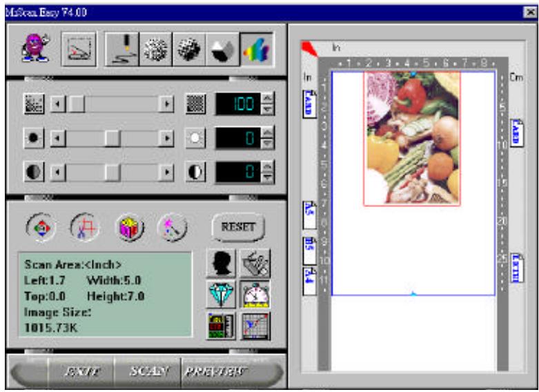Screen dimensions: 539x392
Task: Open the colorful cube icon
Action: [x=129, y=228]
